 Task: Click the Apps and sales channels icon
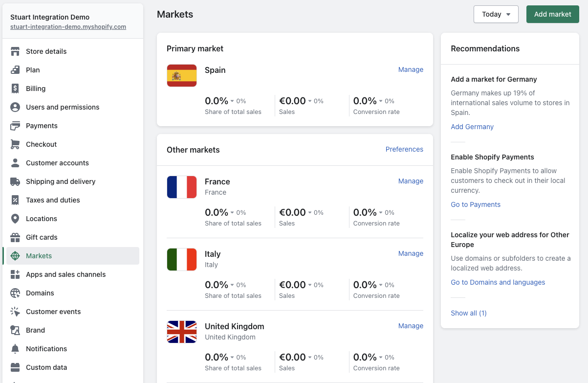15,274
